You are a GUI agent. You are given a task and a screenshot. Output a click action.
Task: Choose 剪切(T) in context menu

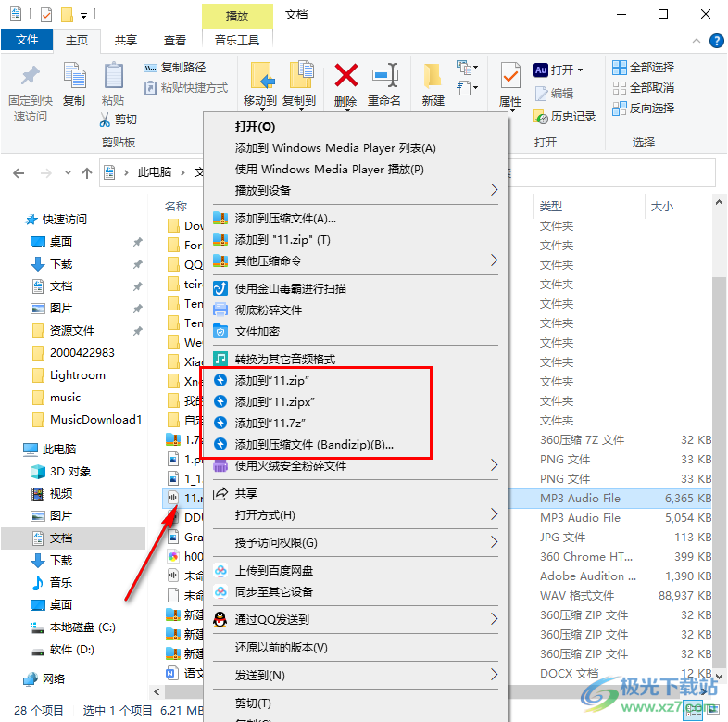[355, 703]
